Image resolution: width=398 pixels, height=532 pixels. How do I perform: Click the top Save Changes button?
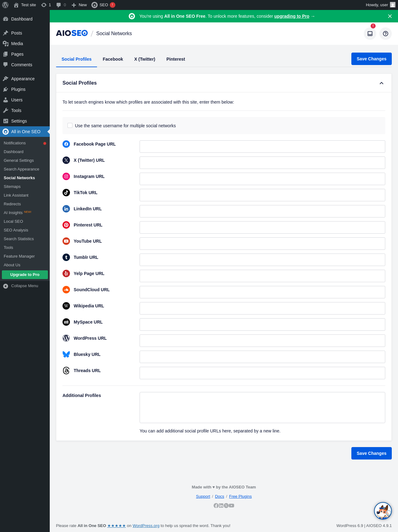click(371, 59)
